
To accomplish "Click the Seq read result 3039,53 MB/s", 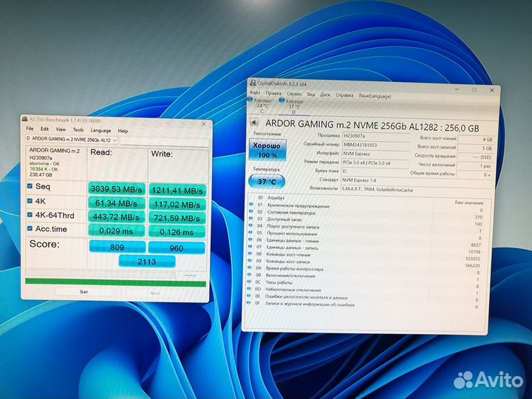I will point(117,189).
